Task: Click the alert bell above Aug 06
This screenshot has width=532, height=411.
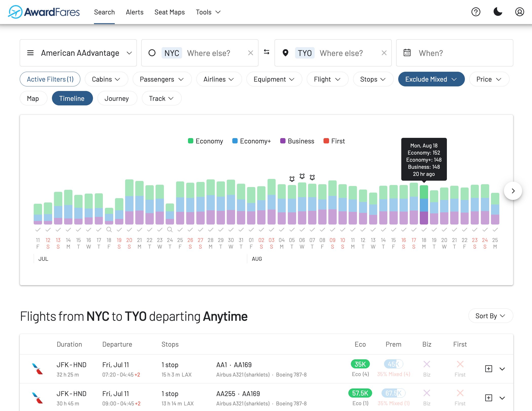Action: point(302,176)
